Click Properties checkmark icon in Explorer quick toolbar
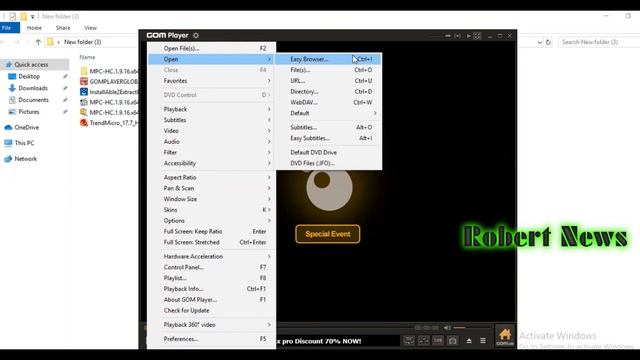This screenshot has height=360, width=640. [13, 16]
